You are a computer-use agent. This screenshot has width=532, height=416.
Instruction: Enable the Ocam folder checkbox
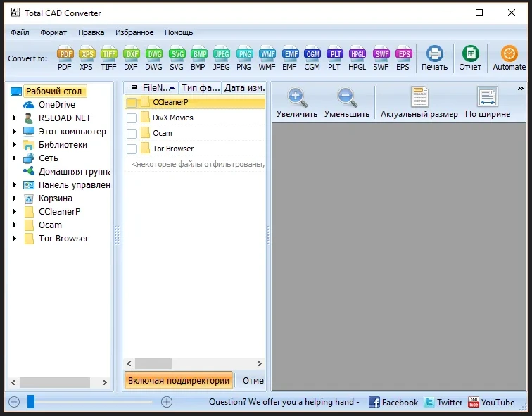click(x=132, y=133)
